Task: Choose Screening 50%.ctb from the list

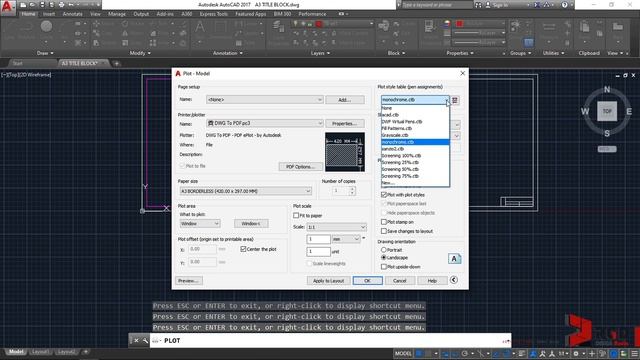Action: (415, 169)
